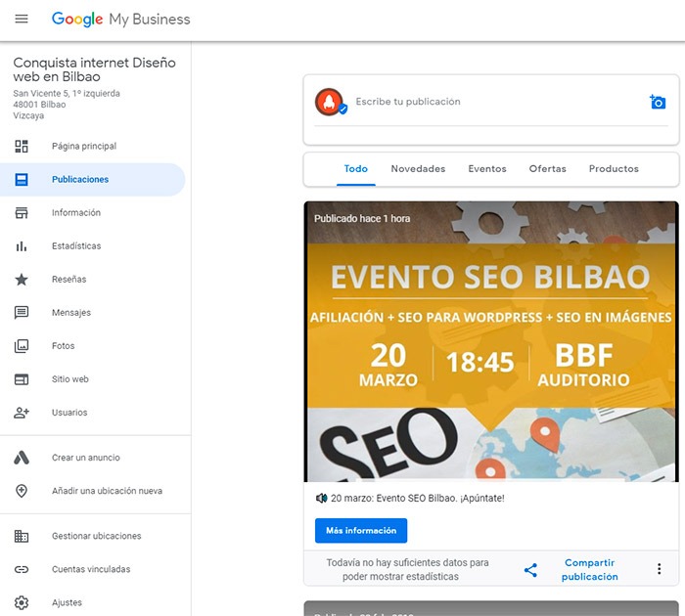685x616 pixels.
Task: Click the Página principal dashboard icon
Action: click(22, 147)
